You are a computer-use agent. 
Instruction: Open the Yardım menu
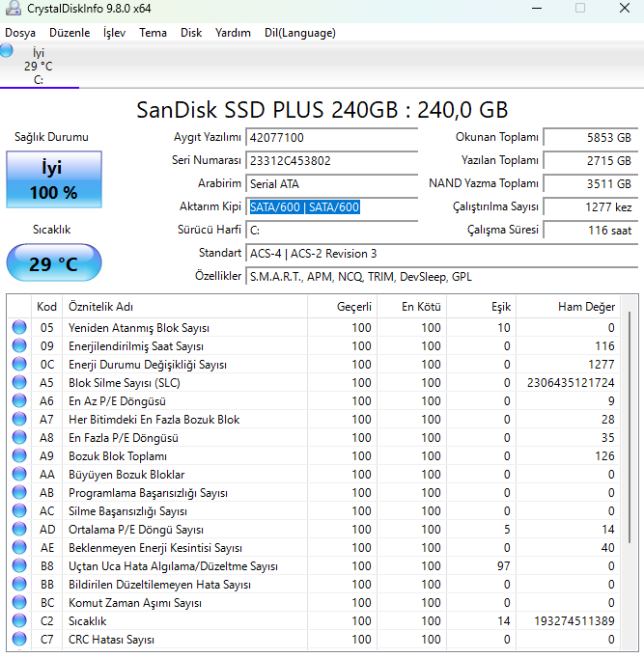pos(233,33)
